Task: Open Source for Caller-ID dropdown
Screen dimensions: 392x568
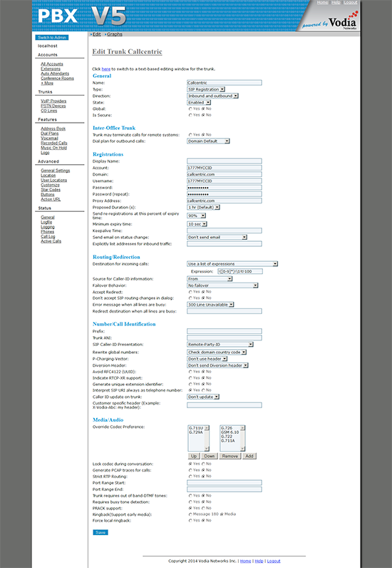Action: click(x=210, y=278)
